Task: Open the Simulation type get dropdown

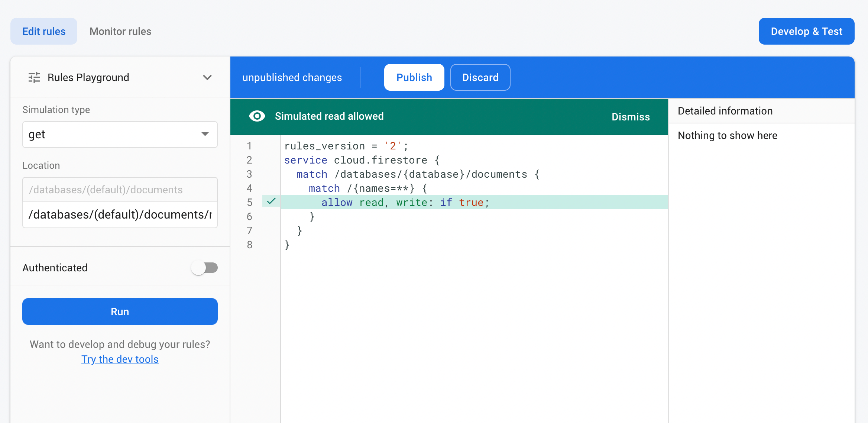Action: coord(120,135)
